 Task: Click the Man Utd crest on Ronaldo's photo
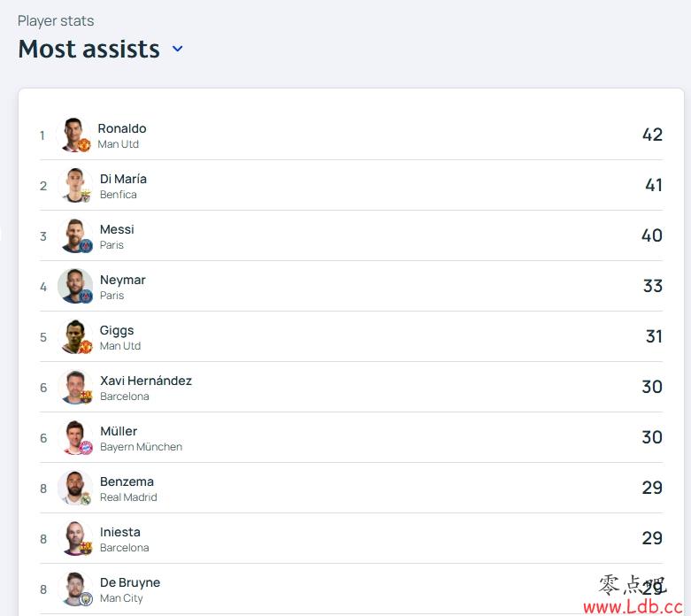pyautogui.click(x=84, y=144)
